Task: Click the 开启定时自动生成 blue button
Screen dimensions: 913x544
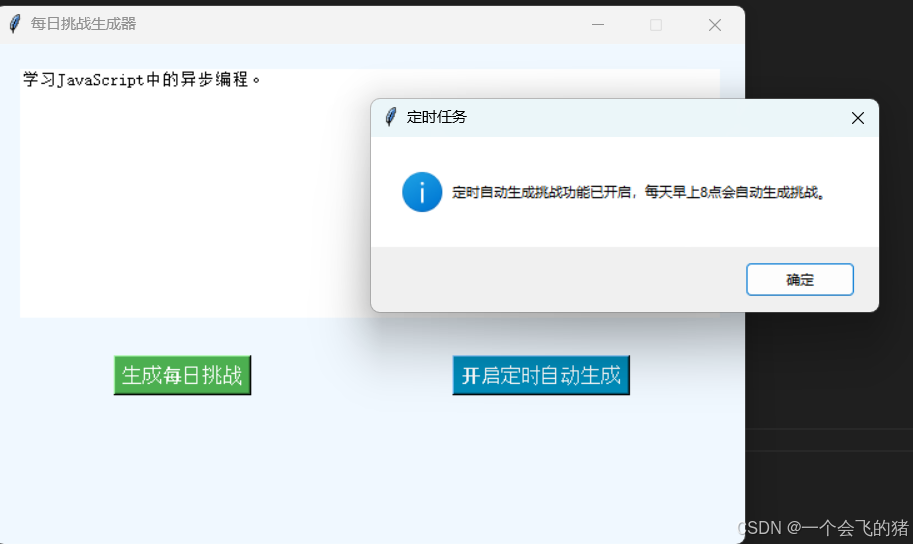Action: coord(541,375)
